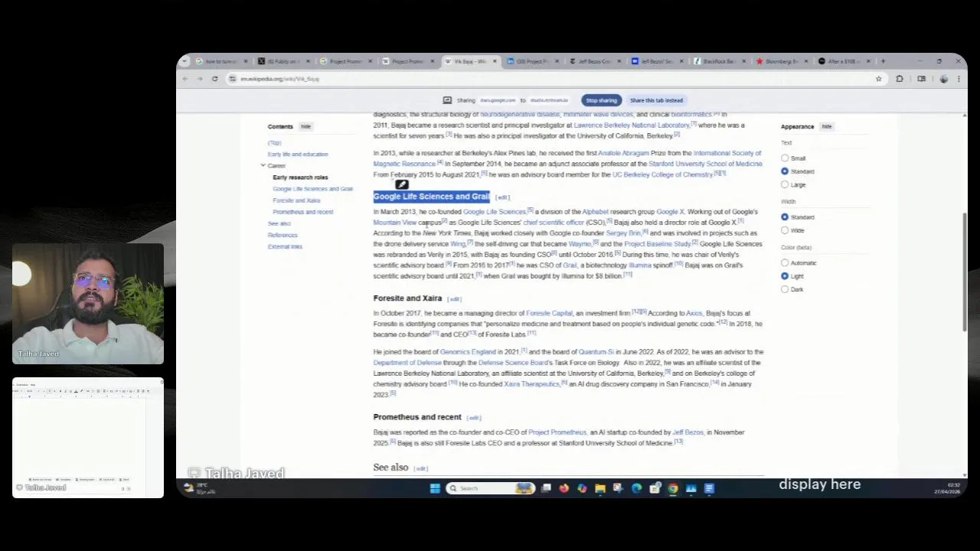The height and width of the screenshot is (551, 980).
Task: Click the browser Back arrow
Action: [x=185, y=79]
